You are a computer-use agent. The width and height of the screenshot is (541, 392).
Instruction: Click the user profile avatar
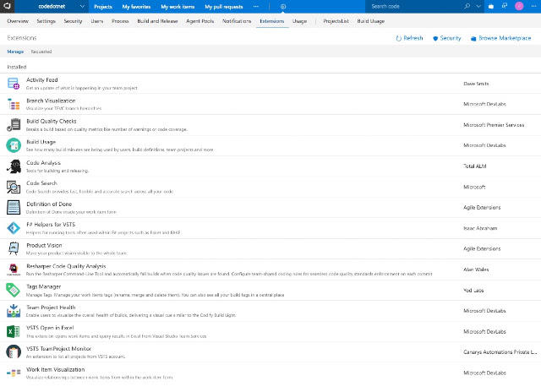click(519, 6)
